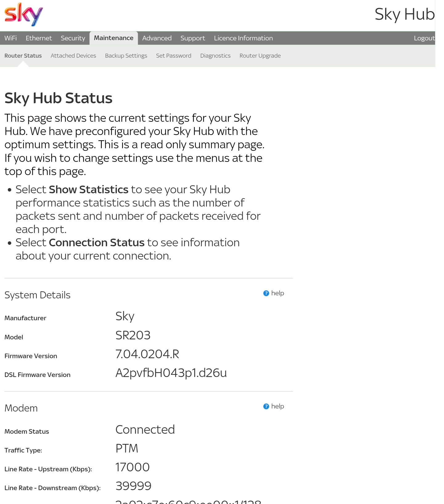This screenshot has height=504, width=444.
Task: Select the Router Status submenu item
Action: point(23,56)
